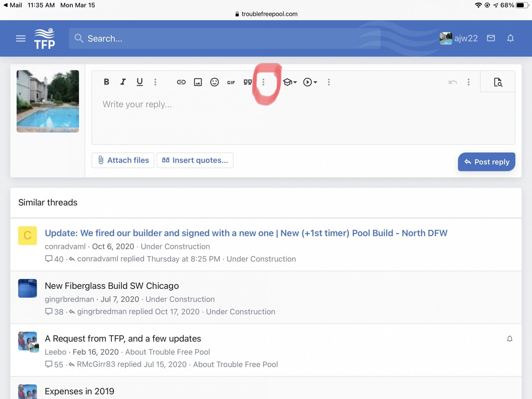Screen dimensions: 532x399
Task: Open Leebo's avatar on Request thread
Action: point(27,341)
